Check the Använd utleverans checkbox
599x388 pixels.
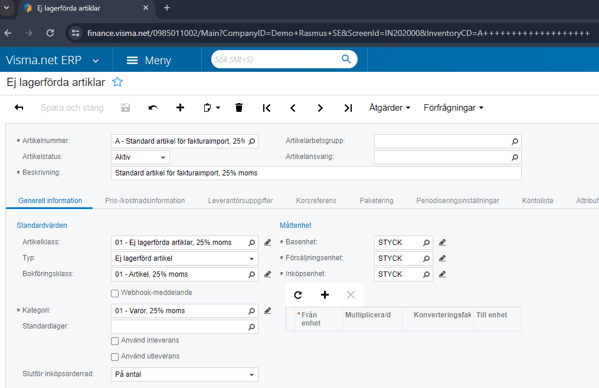[x=115, y=357]
